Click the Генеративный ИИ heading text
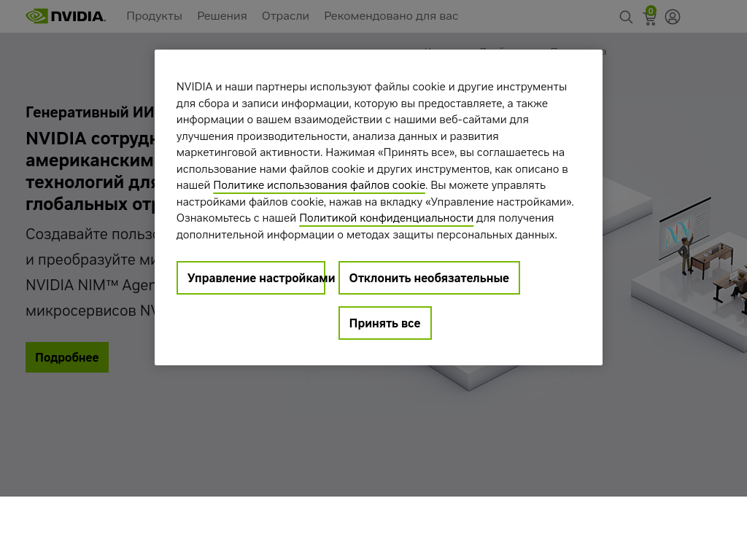Image resolution: width=747 pixels, height=560 pixels. 90,112
